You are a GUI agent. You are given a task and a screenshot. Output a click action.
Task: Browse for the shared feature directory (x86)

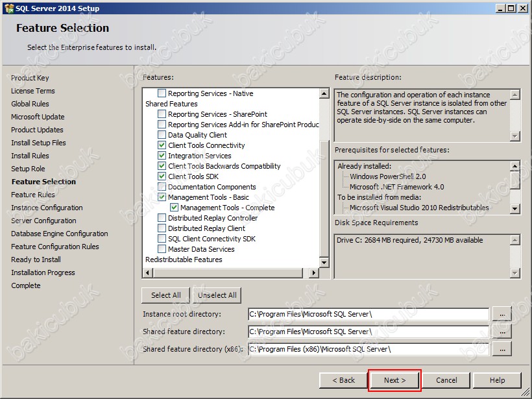coord(503,349)
